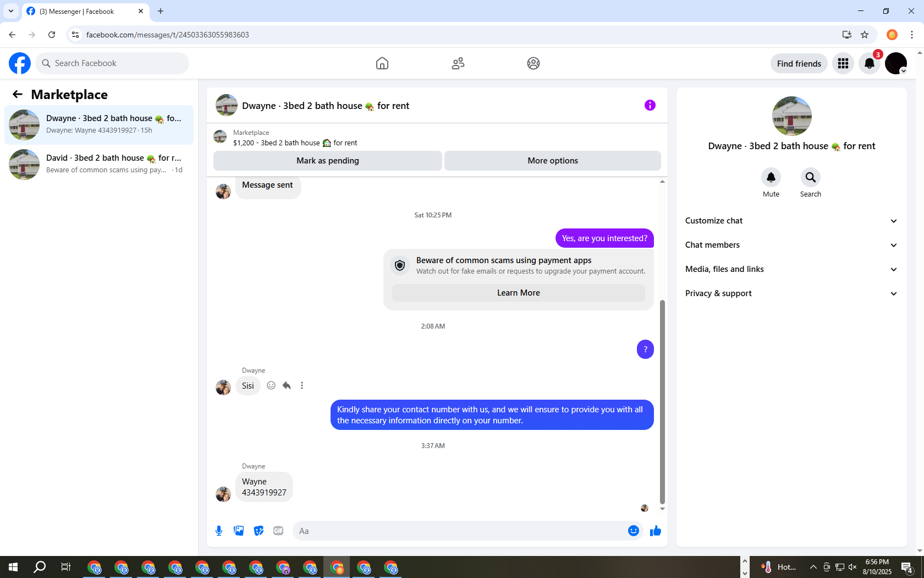
Task: Open more options for Sisi message
Action: tap(302, 385)
